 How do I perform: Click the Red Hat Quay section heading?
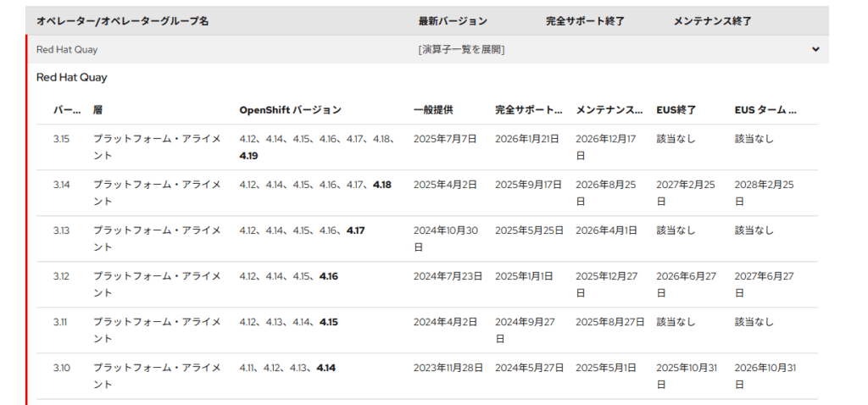tap(72, 78)
